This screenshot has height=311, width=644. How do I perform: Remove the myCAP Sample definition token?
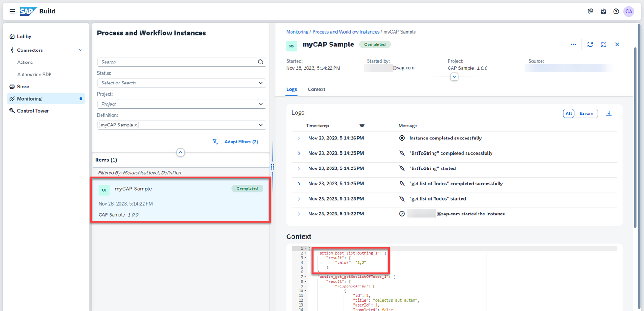(136, 125)
